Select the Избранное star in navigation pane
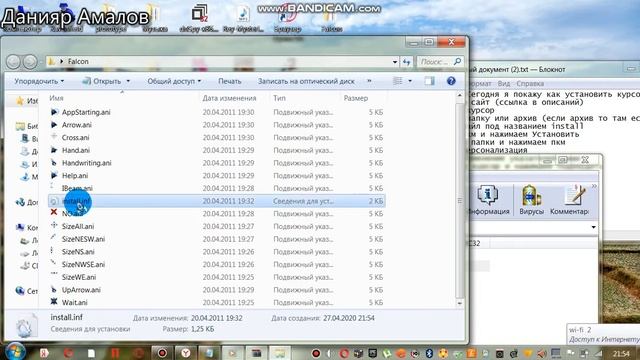 point(20,100)
